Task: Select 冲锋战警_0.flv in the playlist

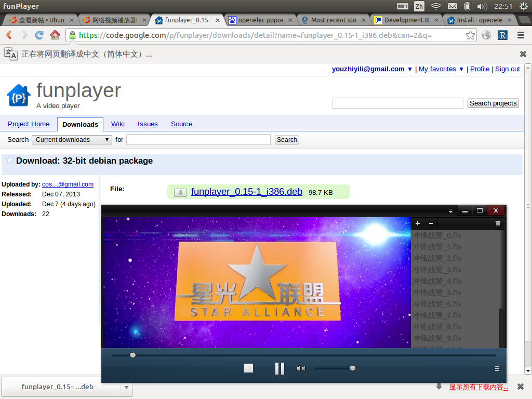Action: click(x=455, y=235)
